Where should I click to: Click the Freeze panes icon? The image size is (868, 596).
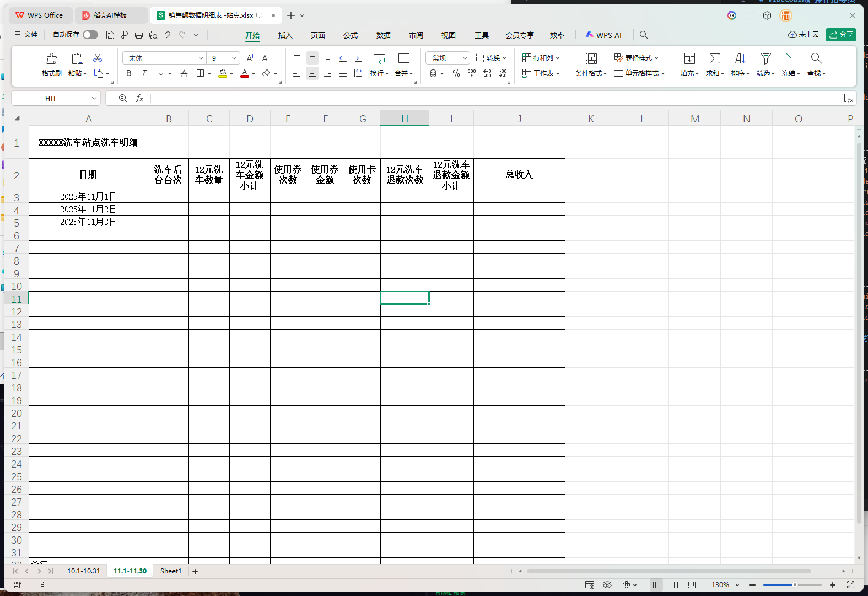pos(791,59)
